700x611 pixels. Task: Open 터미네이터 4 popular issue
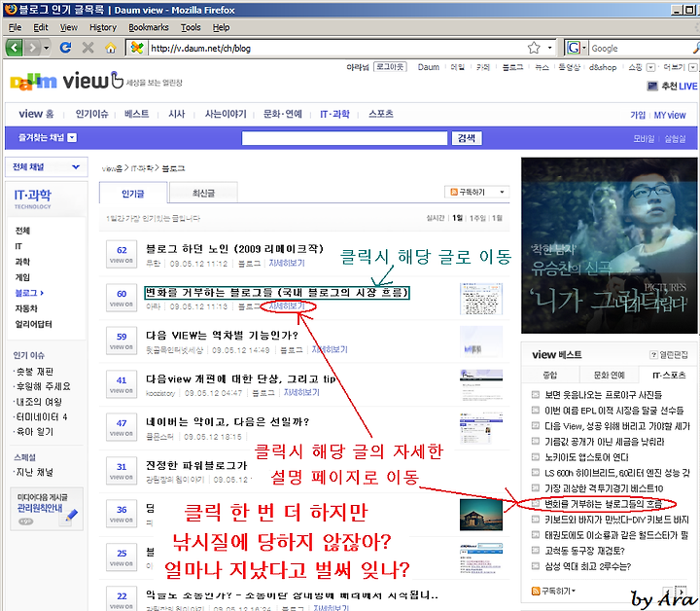(41, 417)
